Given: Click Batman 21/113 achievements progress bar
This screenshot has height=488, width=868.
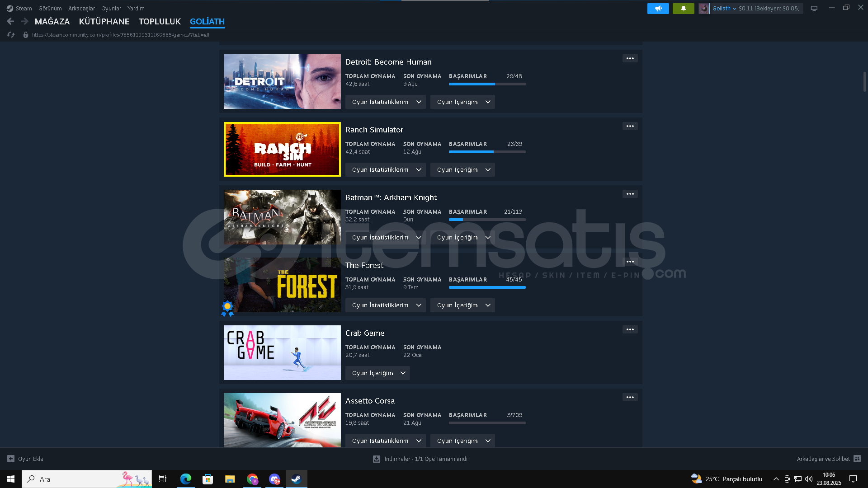Looking at the screenshot, I should [487, 220].
